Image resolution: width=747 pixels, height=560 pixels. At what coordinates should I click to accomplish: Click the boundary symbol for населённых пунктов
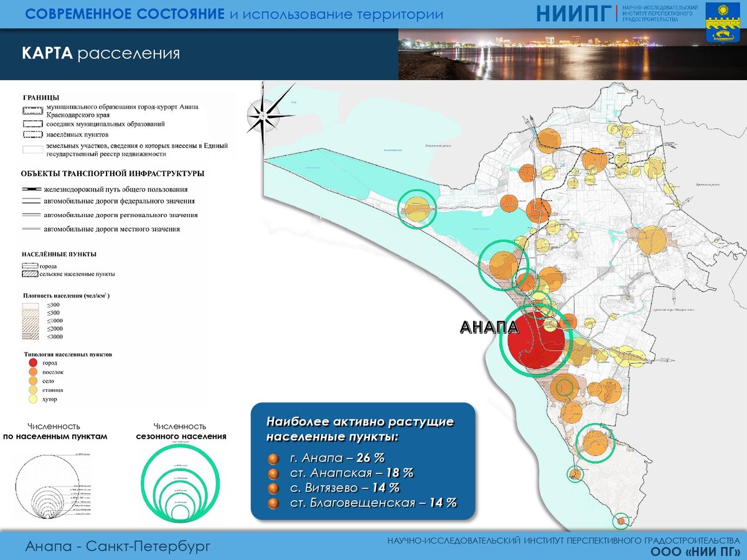click(x=32, y=134)
